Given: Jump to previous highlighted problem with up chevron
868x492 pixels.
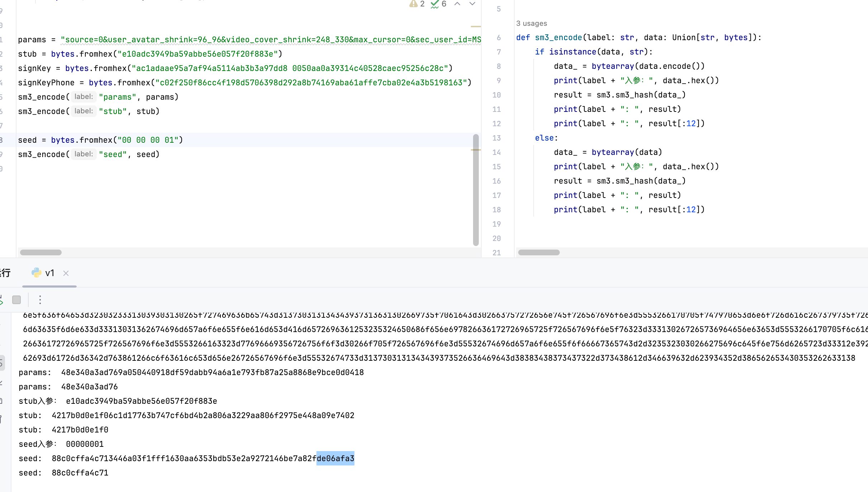Looking at the screenshot, I should point(457,4).
